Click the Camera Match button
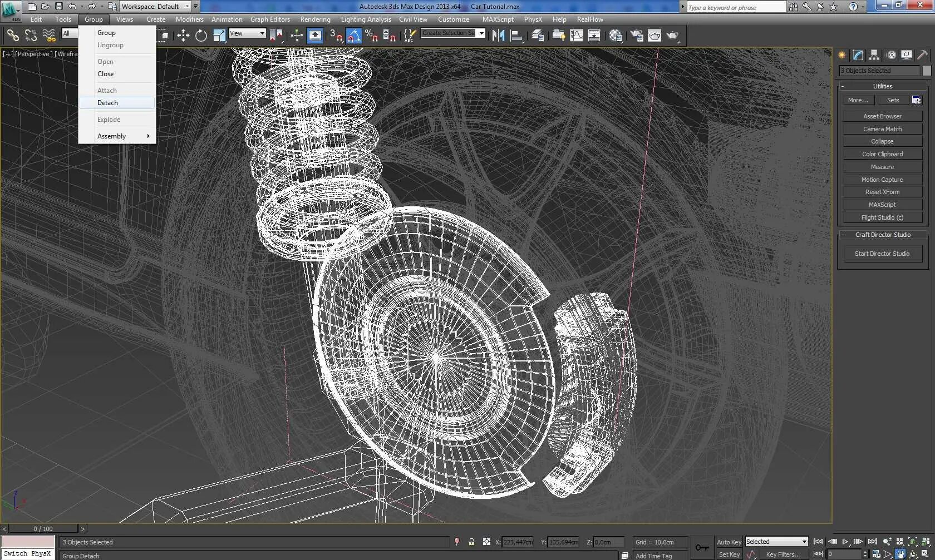This screenshot has height=560, width=935. (x=883, y=129)
